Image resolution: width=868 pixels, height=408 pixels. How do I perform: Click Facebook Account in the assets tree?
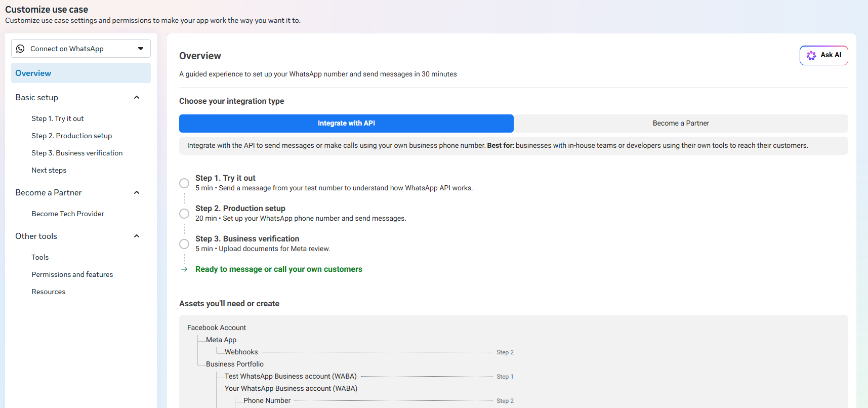point(217,328)
